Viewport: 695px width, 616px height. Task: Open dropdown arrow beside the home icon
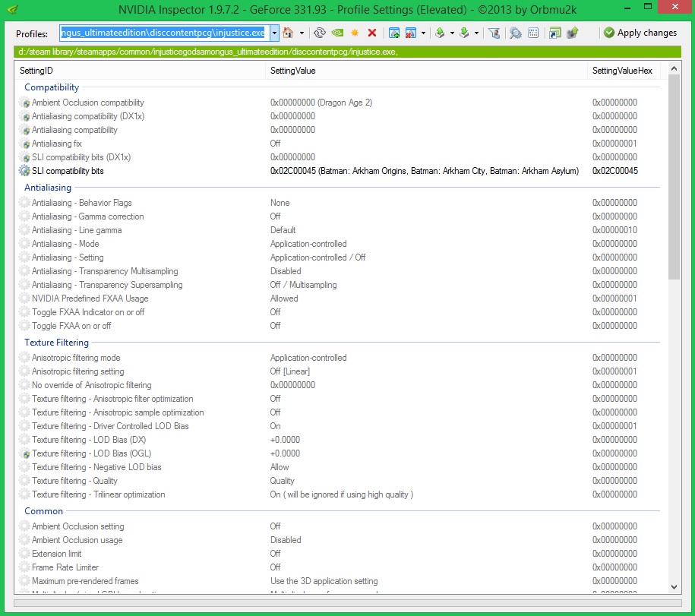(302, 33)
